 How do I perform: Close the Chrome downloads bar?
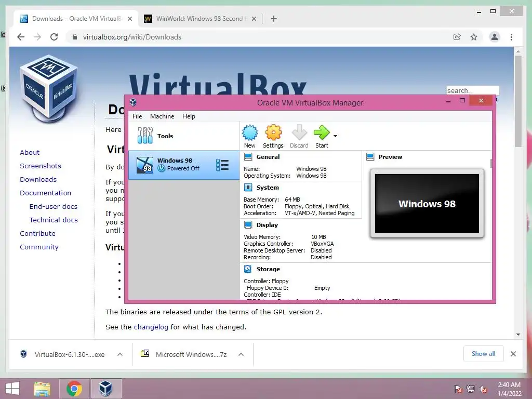pyautogui.click(x=513, y=354)
